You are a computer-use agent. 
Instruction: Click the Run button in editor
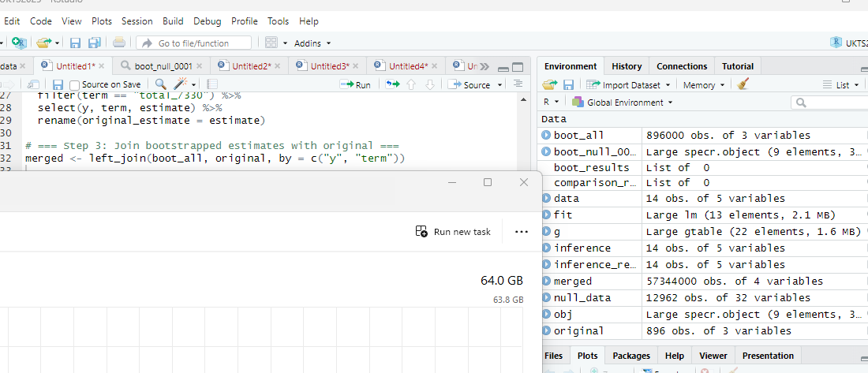point(356,84)
